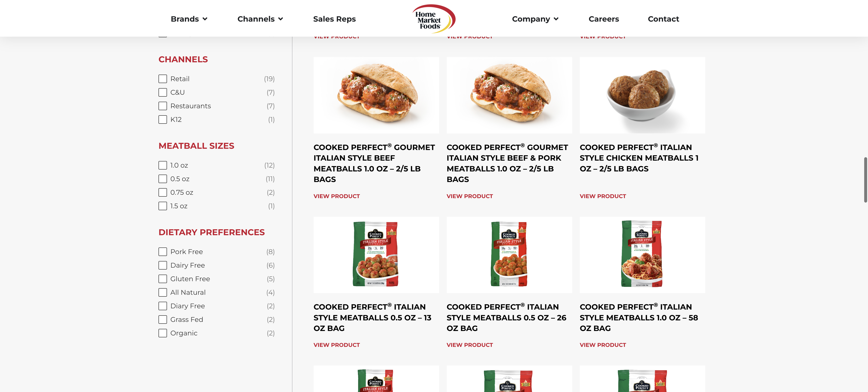Open the Company dropdown menu

pyautogui.click(x=535, y=19)
